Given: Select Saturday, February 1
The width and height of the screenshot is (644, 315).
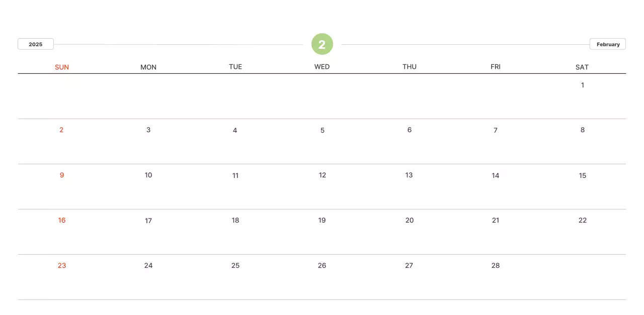Looking at the screenshot, I should (x=583, y=85).
